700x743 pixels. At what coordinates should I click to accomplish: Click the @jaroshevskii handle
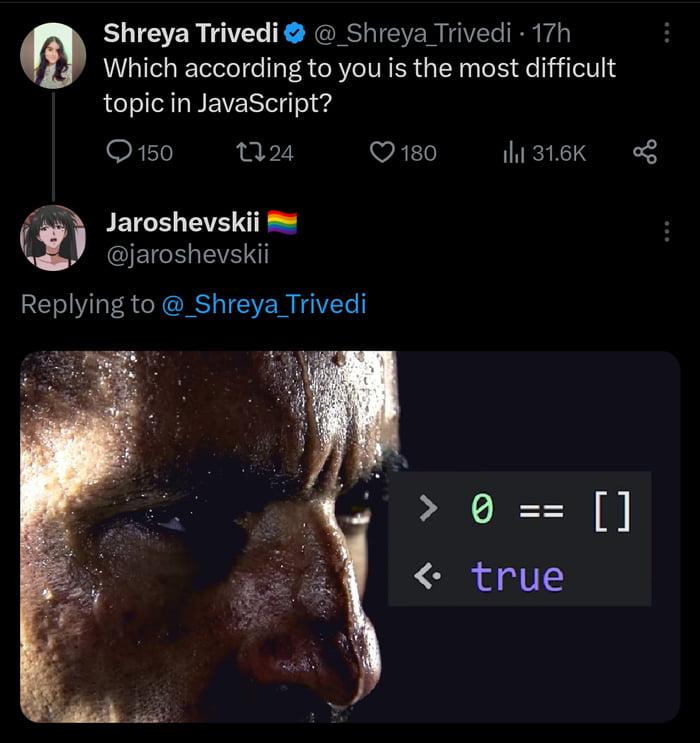click(187, 255)
